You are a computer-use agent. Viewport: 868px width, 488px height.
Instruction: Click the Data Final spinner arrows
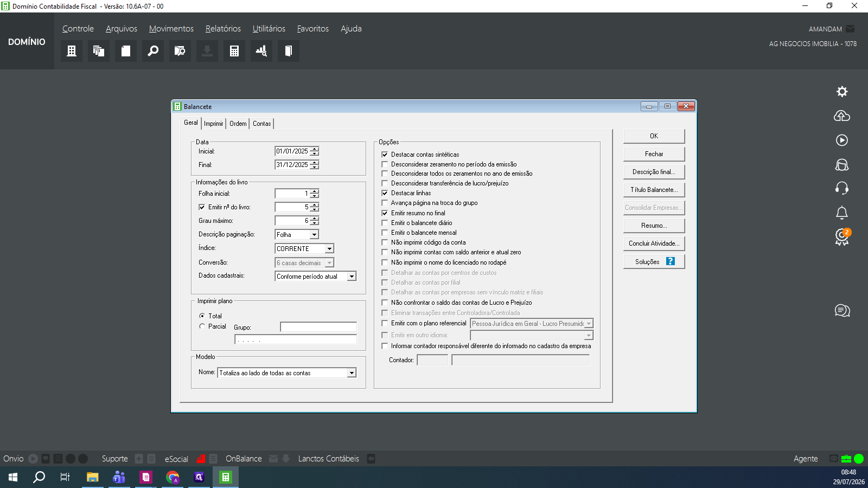click(315, 165)
